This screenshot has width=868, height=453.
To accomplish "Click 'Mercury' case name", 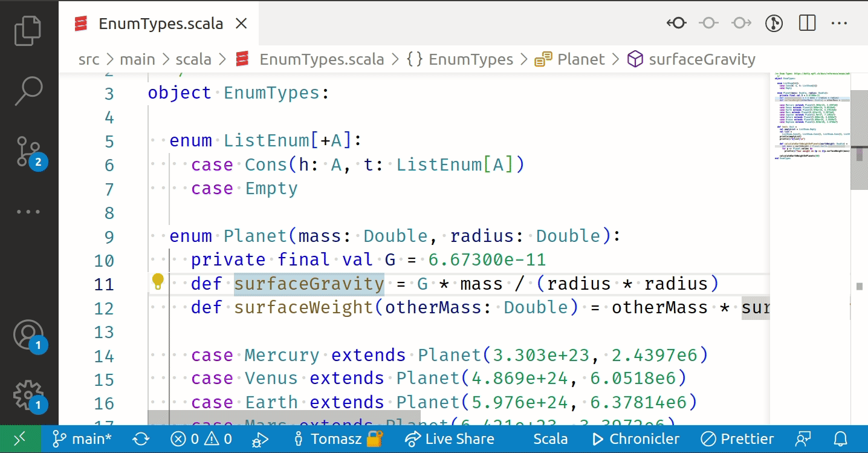I will pos(282,355).
